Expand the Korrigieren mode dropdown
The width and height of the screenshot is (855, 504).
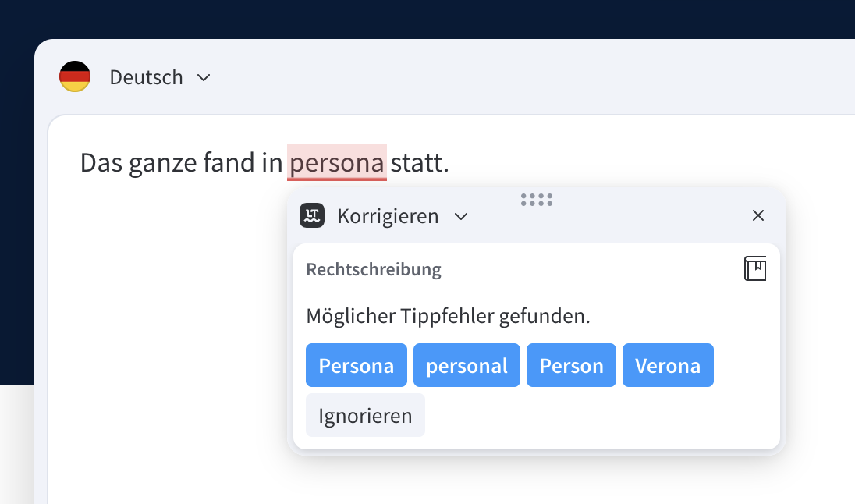coord(461,216)
